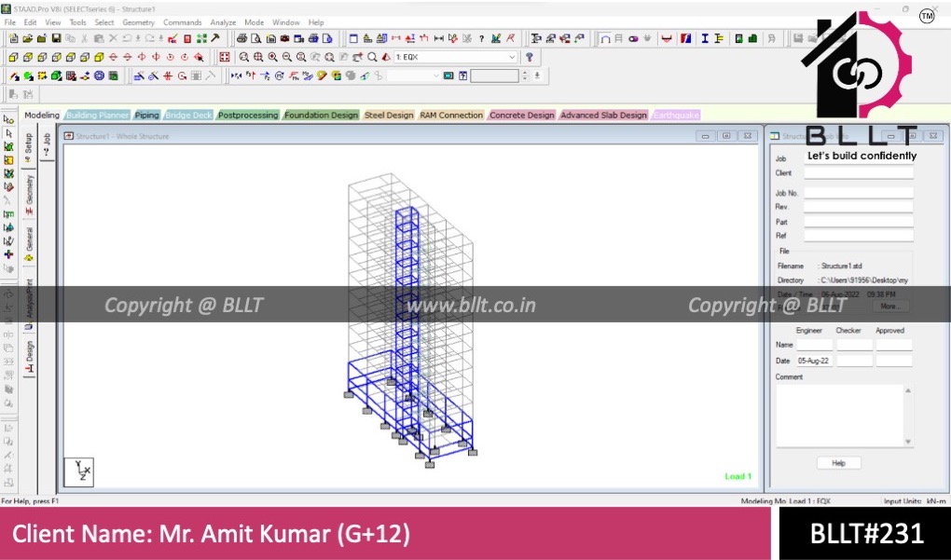Click the plus-shaped cursor icon in left toolbar

coord(8,254)
